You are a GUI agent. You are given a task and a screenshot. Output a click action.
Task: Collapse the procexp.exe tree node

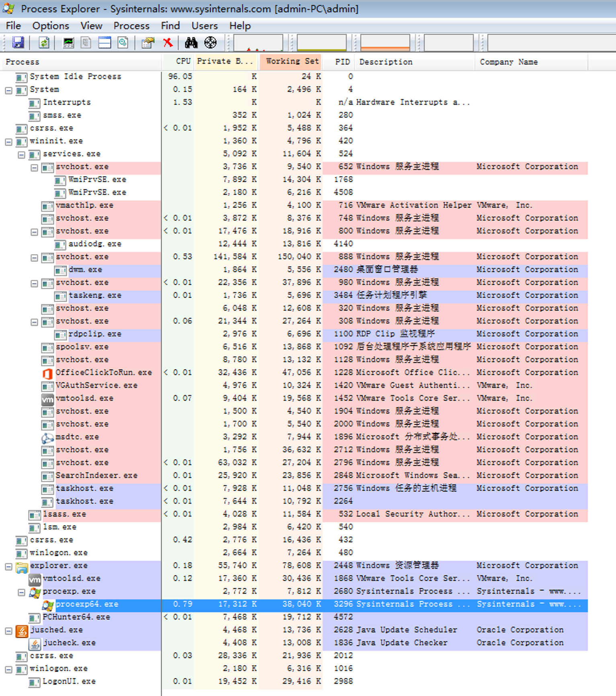coord(21,592)
